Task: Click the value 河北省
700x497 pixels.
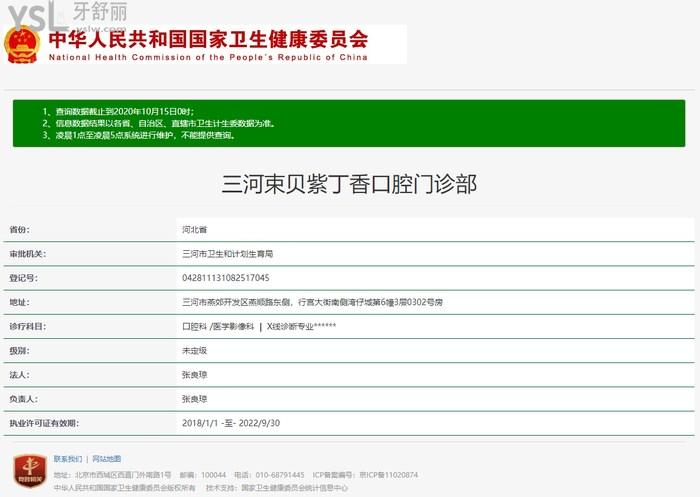Action: [x=195, y=230]
